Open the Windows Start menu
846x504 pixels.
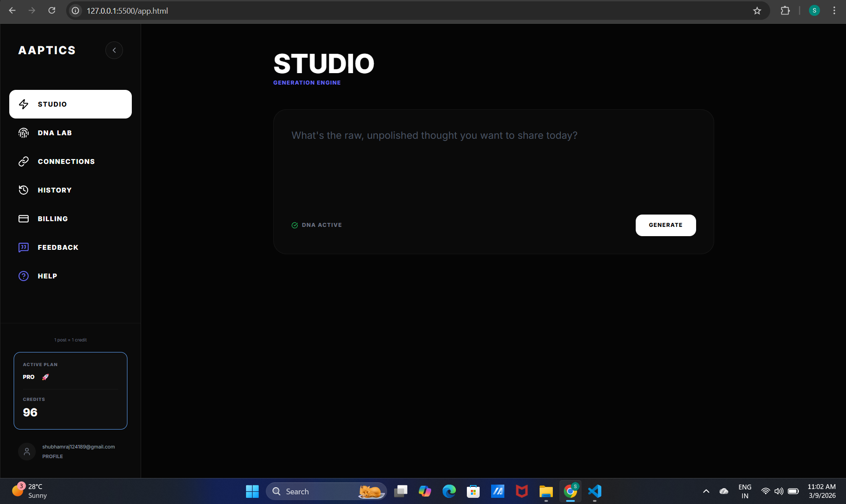pyautogui.click(x=252, y=491)
